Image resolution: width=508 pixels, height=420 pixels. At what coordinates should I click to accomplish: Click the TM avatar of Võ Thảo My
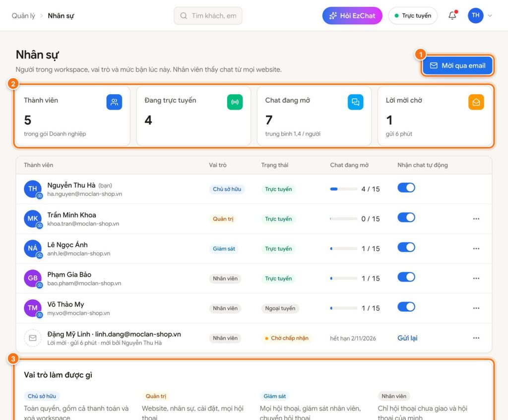click(x=33, y=308)
